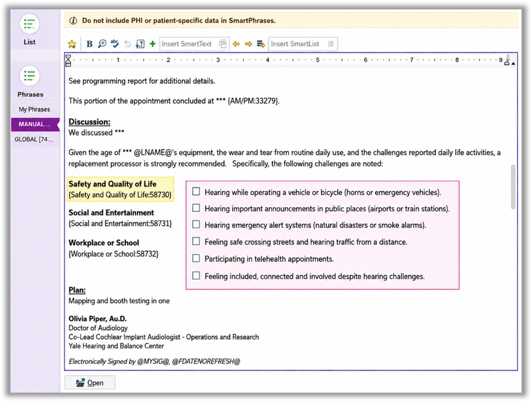The width and height of the screenshot is (532, 402).
Task: Go to next field with right arrow
Action: [248, 44]
